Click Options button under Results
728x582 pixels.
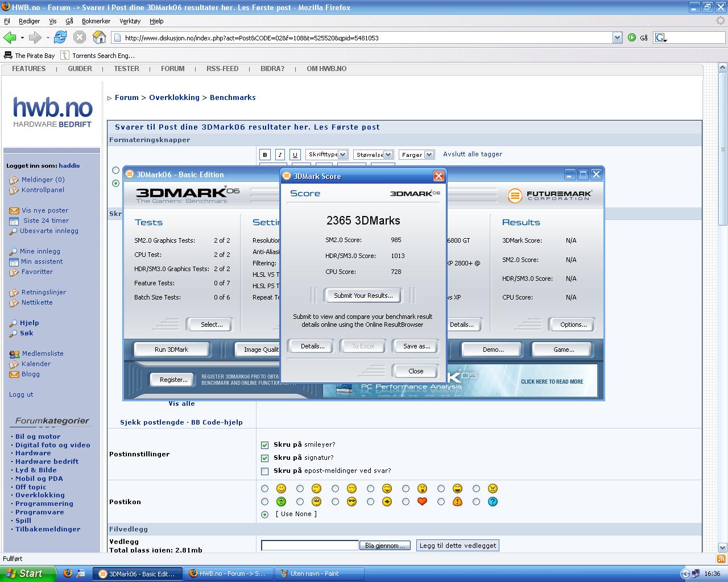coord(573,325)
